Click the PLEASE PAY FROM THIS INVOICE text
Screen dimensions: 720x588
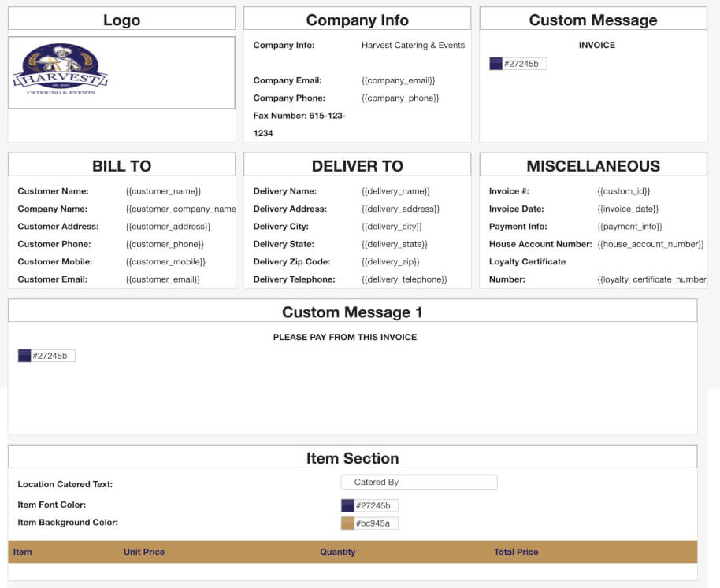click(x=344, y=337)
